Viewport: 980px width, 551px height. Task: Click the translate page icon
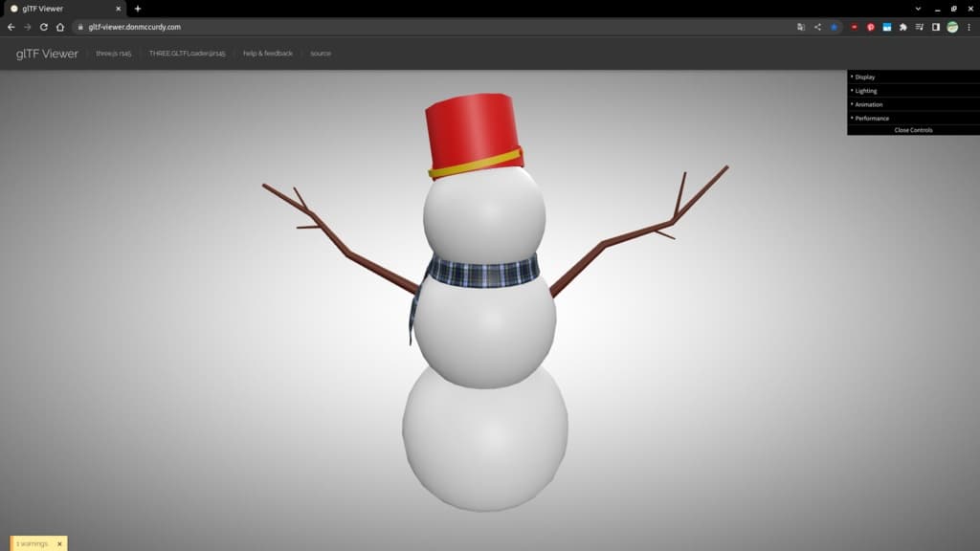click(801, 27)
